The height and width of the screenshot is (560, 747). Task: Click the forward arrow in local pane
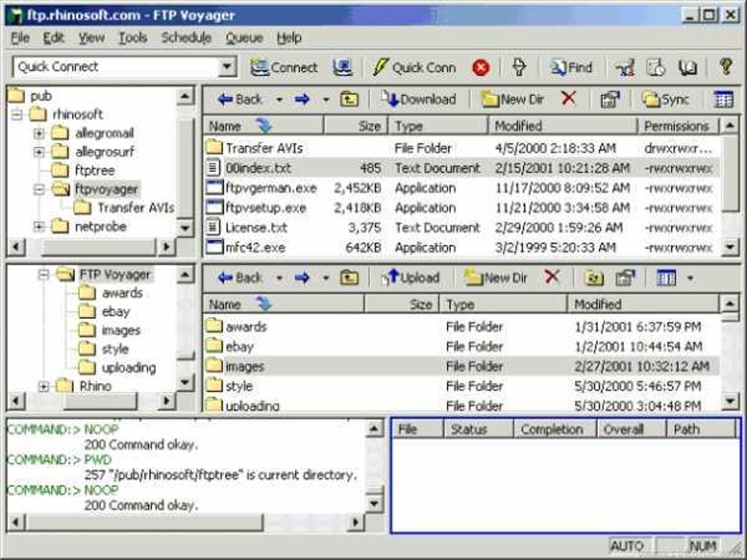(302, 277)
